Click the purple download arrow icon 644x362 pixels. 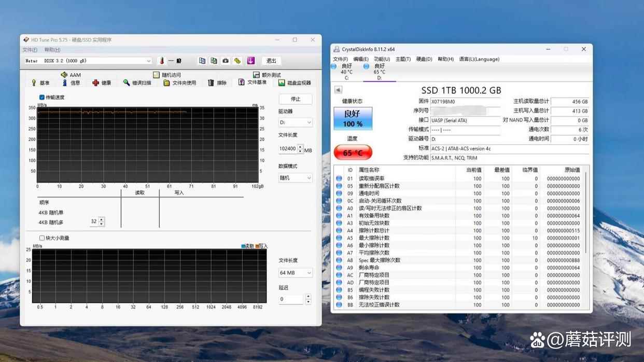pyautogui.click(x=250, y=61)
